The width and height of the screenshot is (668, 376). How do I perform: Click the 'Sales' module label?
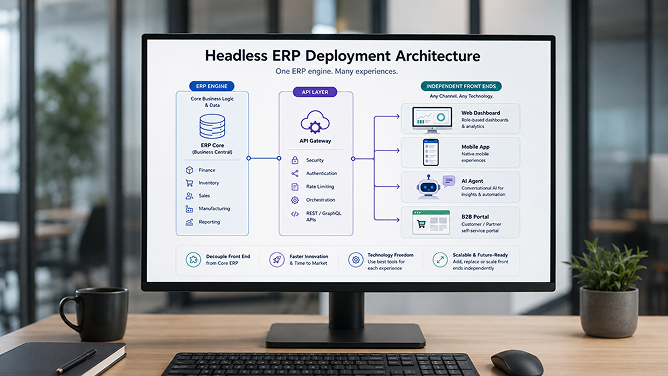(x=204, y=196)
